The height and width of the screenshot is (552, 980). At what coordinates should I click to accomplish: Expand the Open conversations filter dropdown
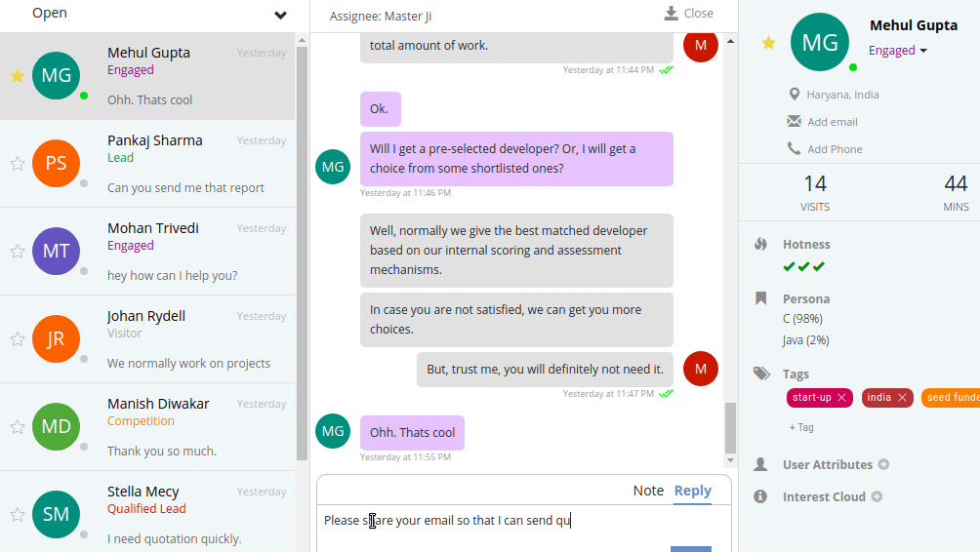[280, 15]
